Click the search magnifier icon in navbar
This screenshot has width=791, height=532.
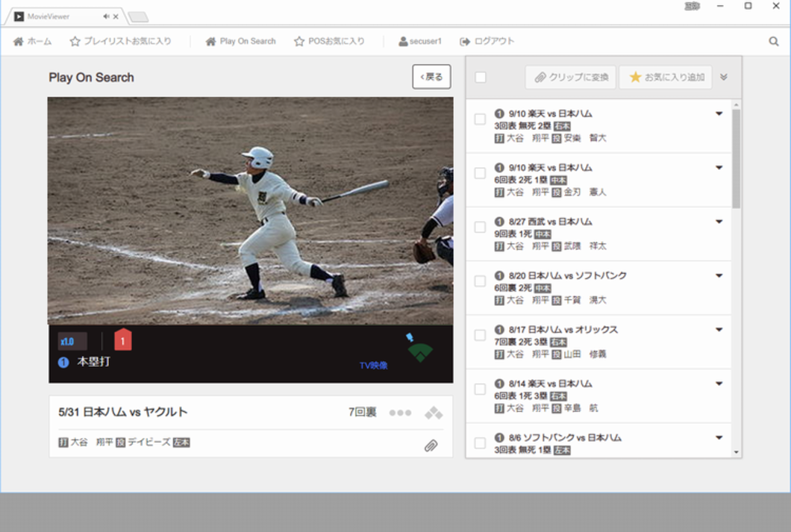(x=774, y=42)
